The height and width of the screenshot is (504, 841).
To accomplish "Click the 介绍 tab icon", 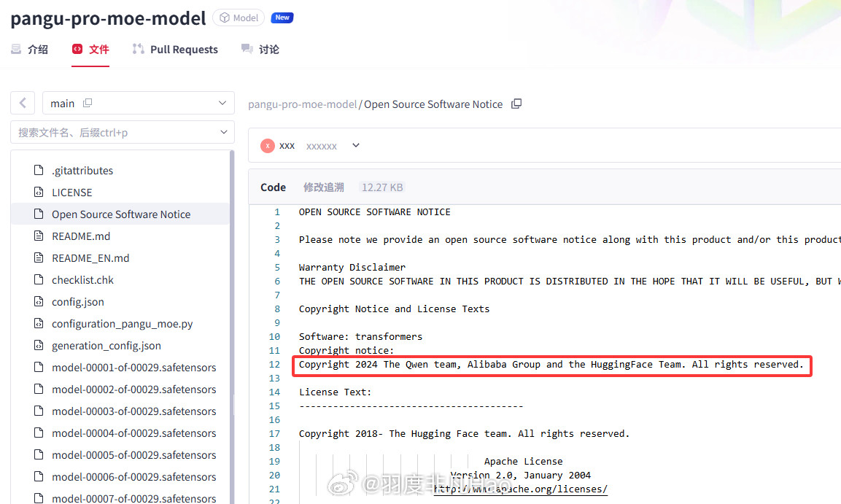I will tap(16, 50).
